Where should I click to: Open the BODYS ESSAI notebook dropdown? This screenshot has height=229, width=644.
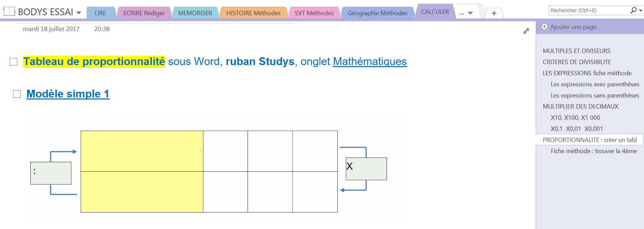coord(79,13)
